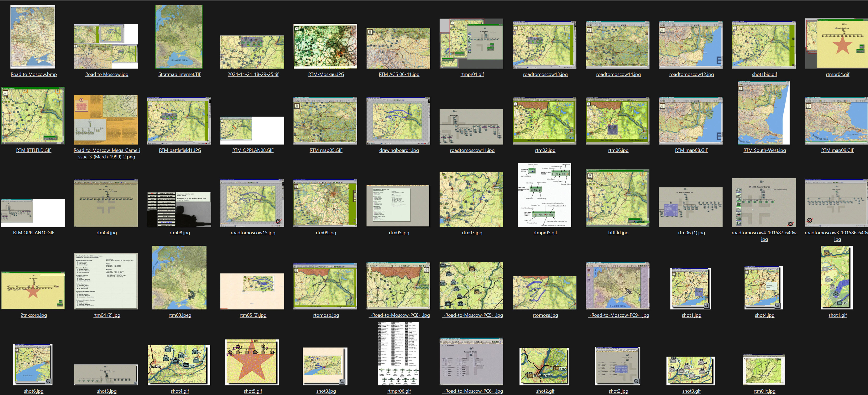View the RTM South-West.jpg thumbnail
Viewport: 868px width, 395px height.
(x=764, y=112)
